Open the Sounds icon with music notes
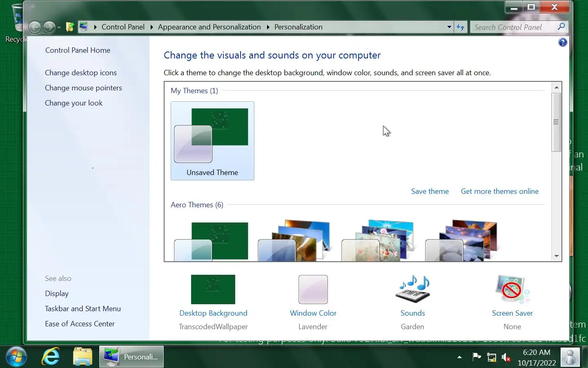 pos(413,289)
